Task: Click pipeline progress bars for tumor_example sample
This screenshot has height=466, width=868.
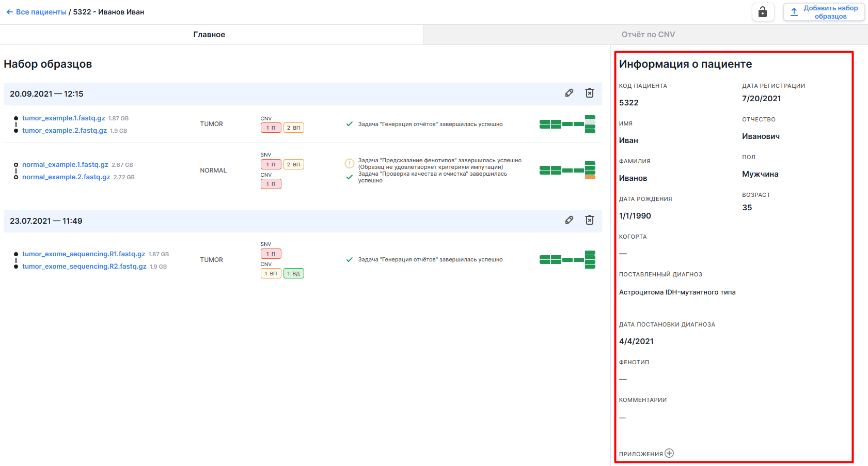Action: 567,124
